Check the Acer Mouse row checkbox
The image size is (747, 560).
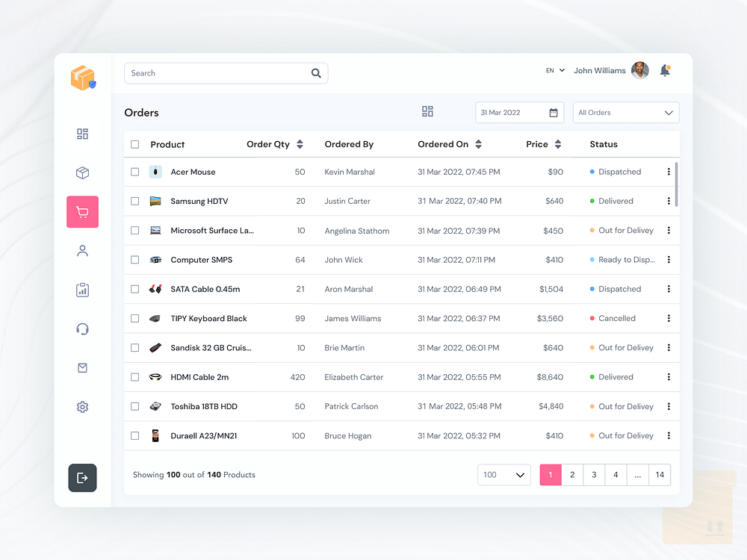pyautogui.click(x=135, y=172)
